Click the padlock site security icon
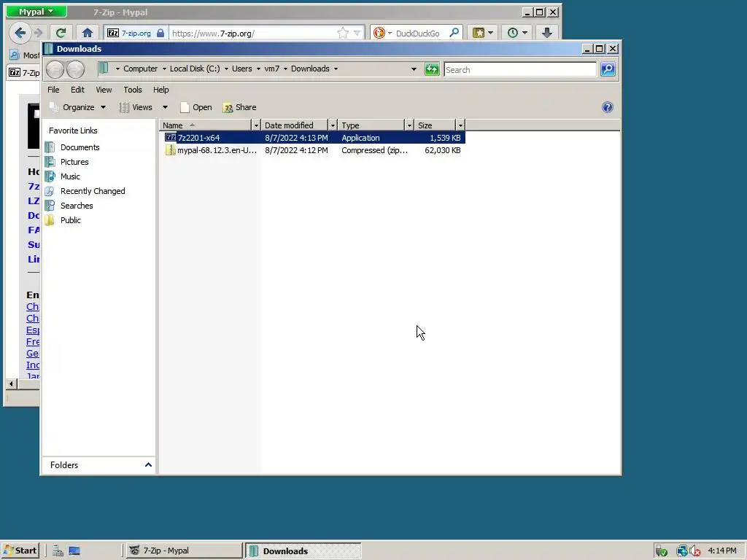Viewport: 747px width, 560px height. 160,33
